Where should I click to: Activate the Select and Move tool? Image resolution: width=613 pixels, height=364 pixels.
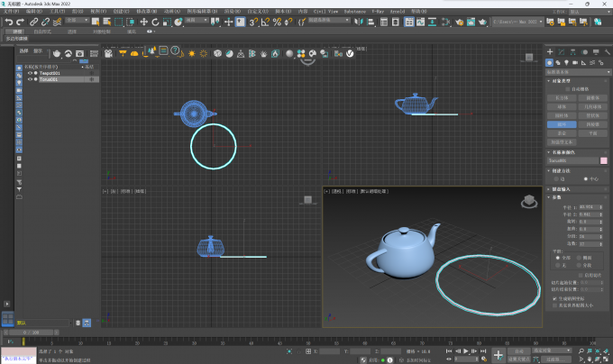[x=144, y=22]
